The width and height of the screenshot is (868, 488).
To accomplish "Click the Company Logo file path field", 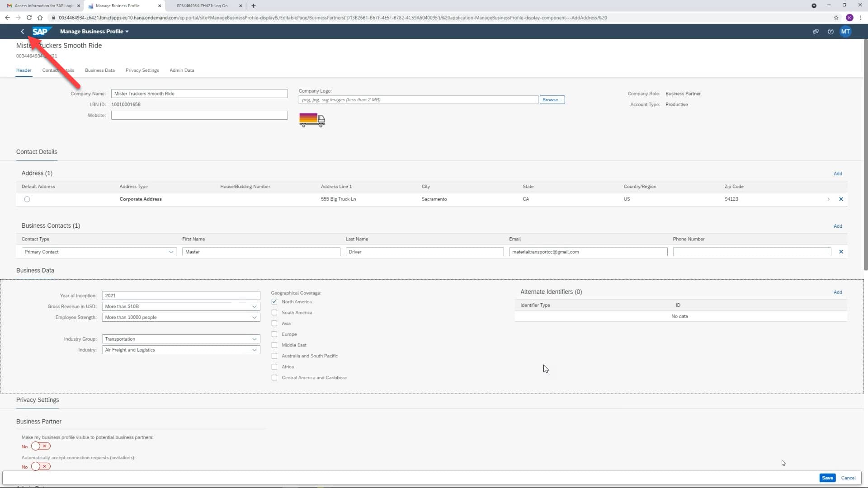I will 418,100.
